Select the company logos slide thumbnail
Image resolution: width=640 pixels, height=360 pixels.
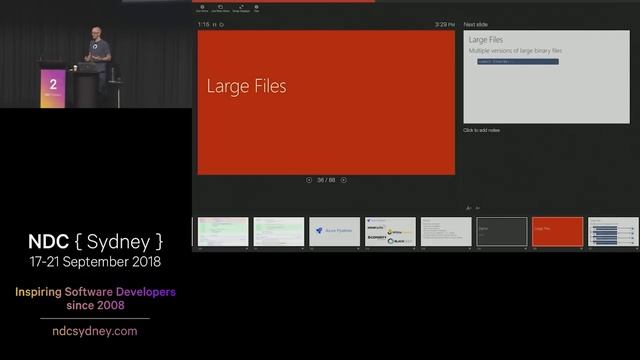click(x=390, y=231)
